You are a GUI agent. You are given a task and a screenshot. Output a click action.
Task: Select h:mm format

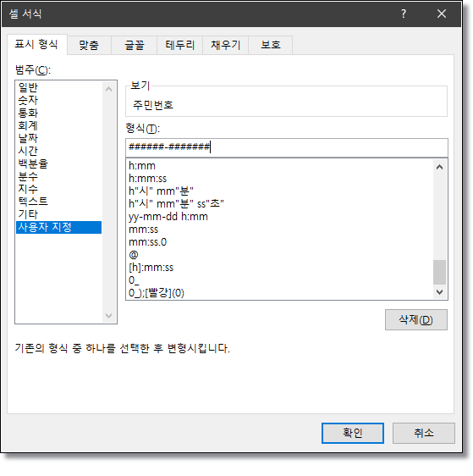click(280, 166)
